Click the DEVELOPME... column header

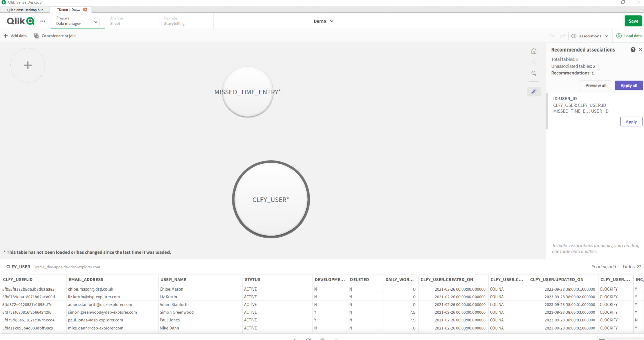(330, 279)
